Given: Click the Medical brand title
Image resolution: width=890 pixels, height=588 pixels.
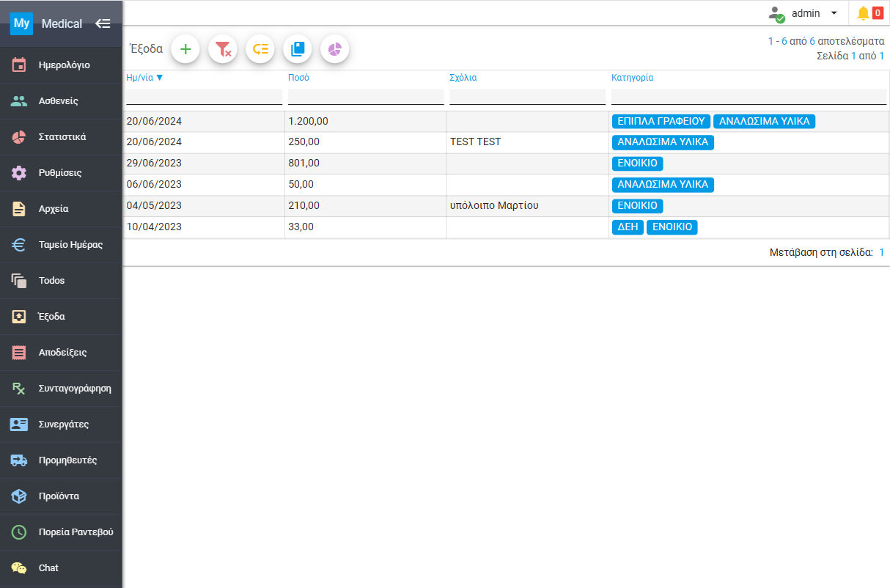Looking at the screenshot, I should point(62,23).
